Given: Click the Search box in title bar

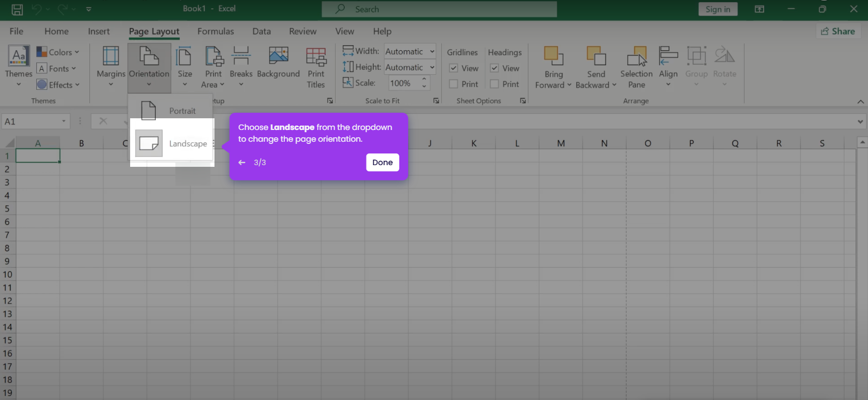Looking at the screenshot, I should [439, 9].
